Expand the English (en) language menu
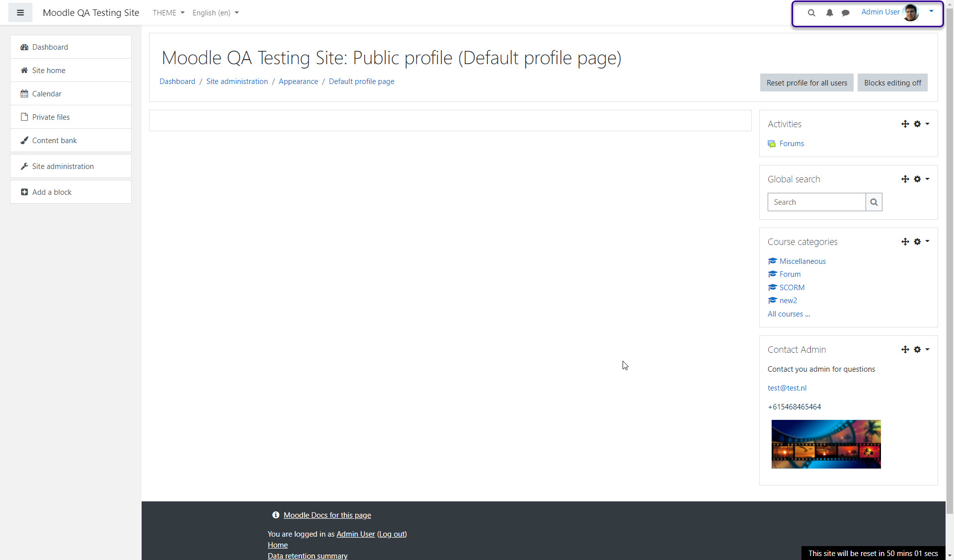This screenshot has width=954, height=560. pyautogui.click(x=216, y=13)
